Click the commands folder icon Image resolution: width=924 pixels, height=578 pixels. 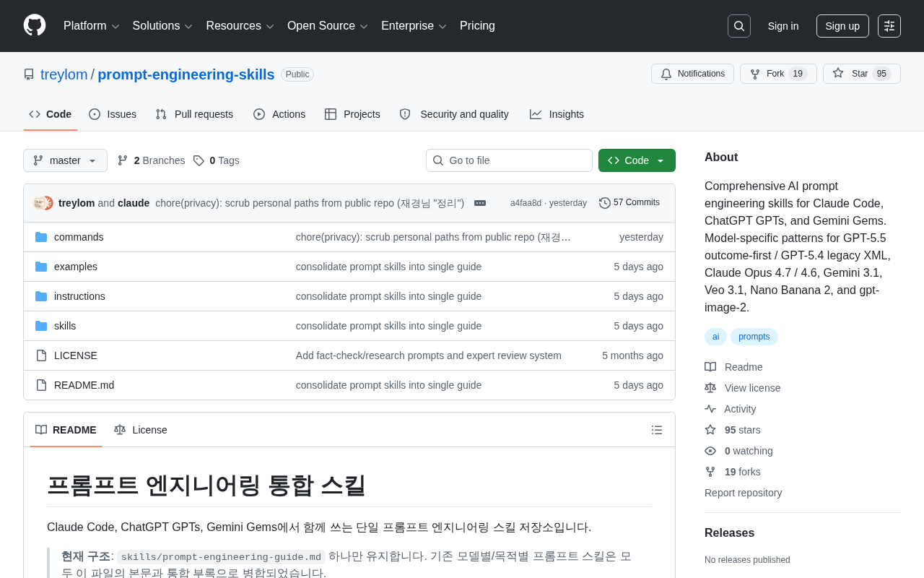click(41, 237)
